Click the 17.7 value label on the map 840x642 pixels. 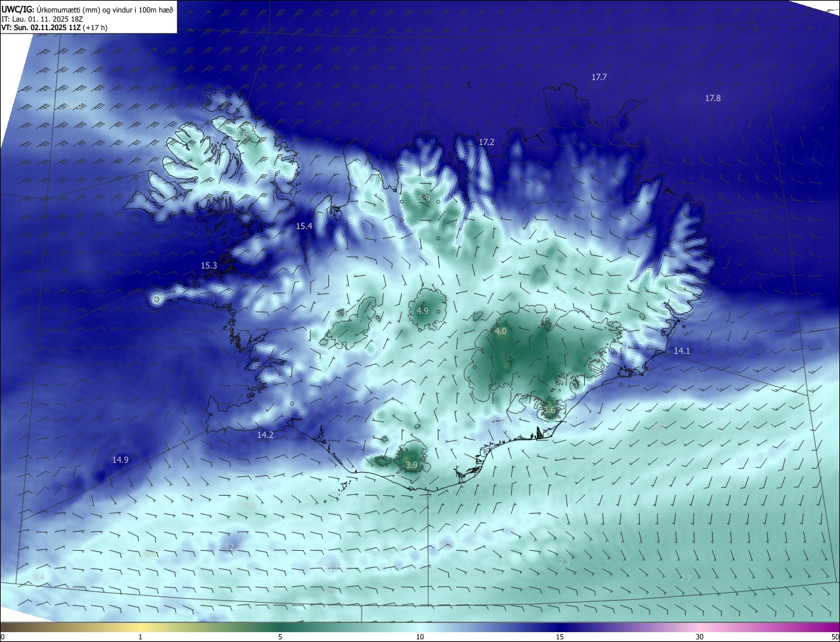coord(599,77)
